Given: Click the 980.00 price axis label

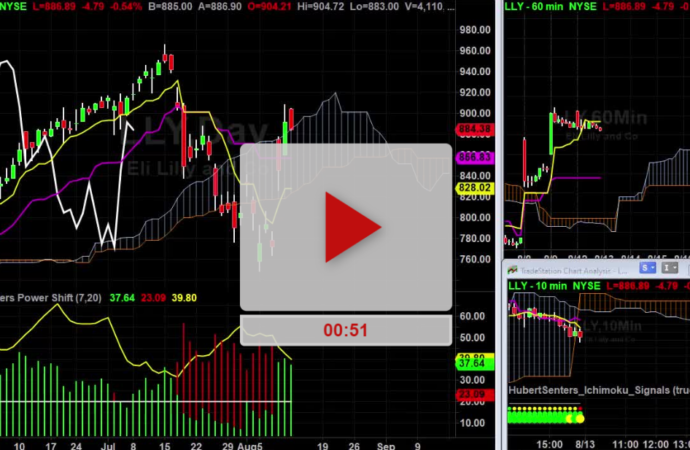Looking at the screenshot, I should pyautogui.click(x=475, y=30).
